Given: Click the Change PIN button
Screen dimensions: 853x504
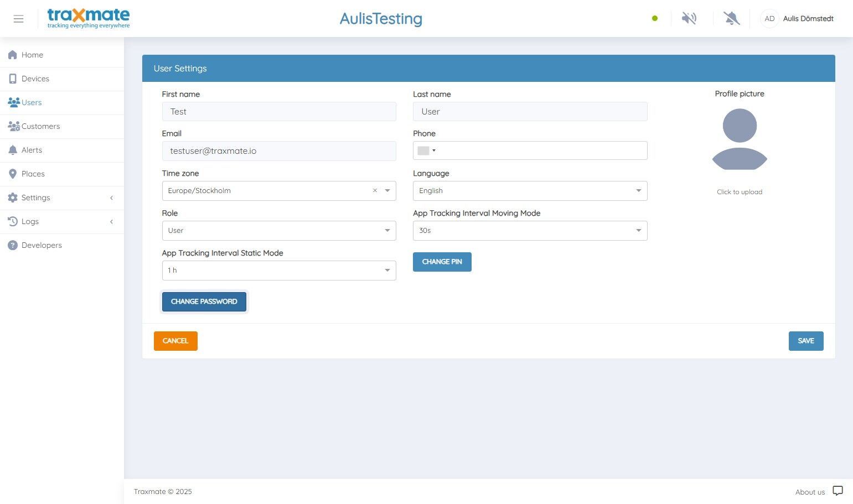Looking at the screenshot, I should click(x=442, y=262).
